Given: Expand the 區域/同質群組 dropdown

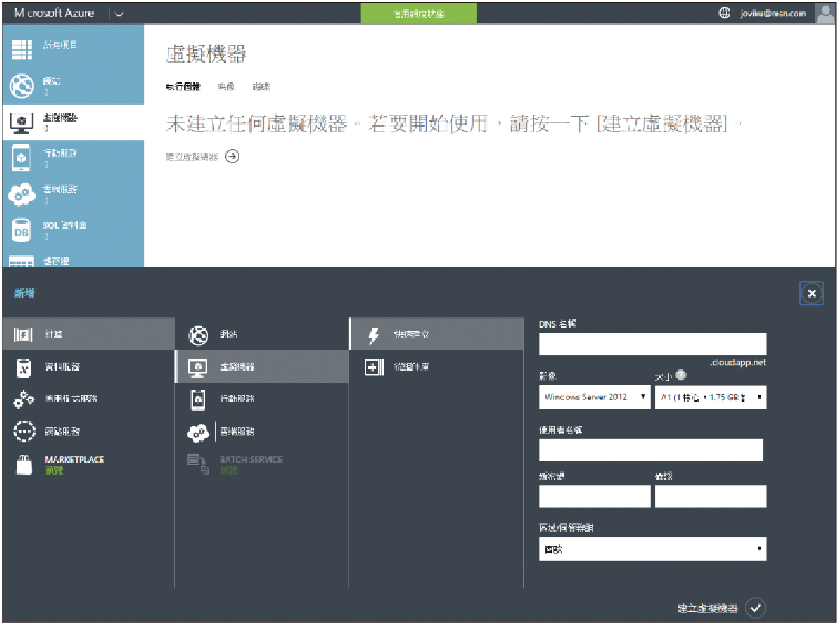Looking at the screenshot, I should [x=652, y=550].
